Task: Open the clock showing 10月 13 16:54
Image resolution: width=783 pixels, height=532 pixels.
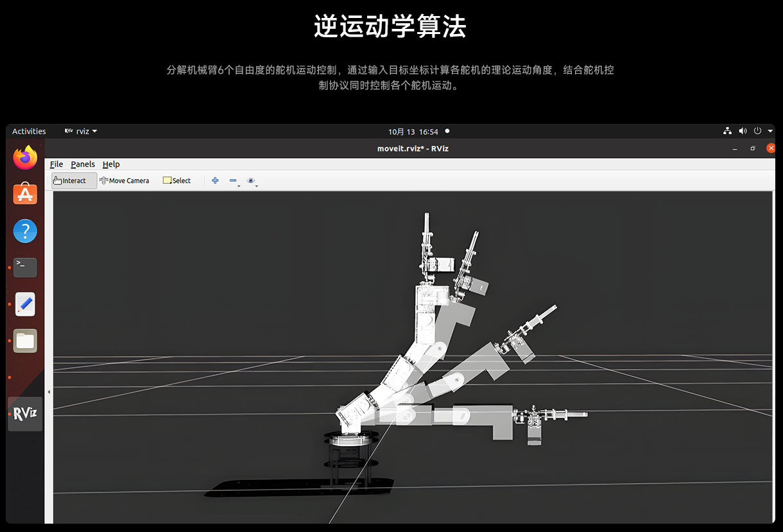Action: point(413,132)
